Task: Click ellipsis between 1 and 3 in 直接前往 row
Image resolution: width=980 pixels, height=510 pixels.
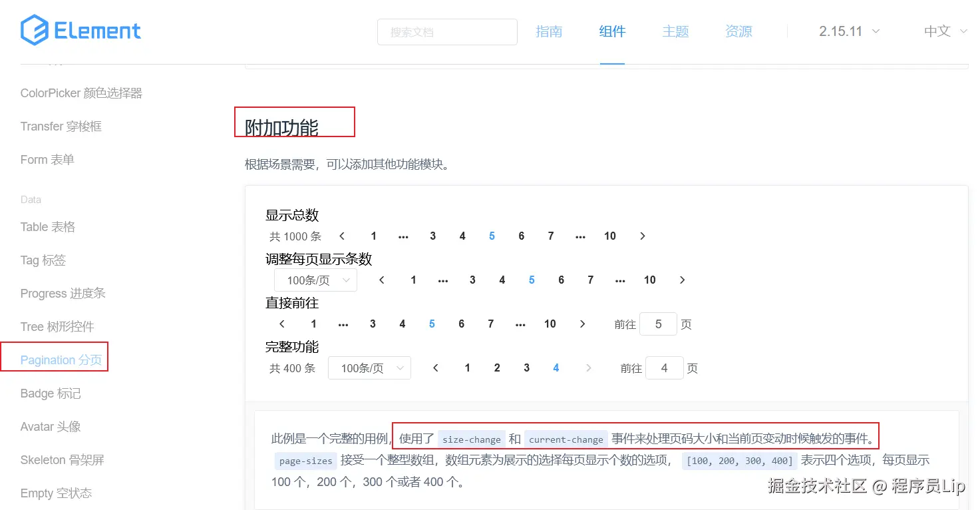Action: [343, 324]
